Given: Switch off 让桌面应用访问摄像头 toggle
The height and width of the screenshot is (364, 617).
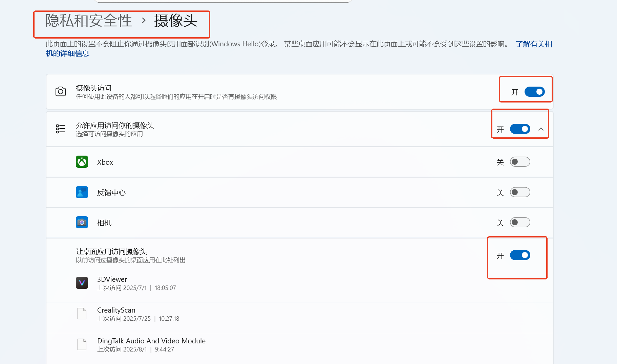Looking at the screenshot, I should [x=520, y=255].
